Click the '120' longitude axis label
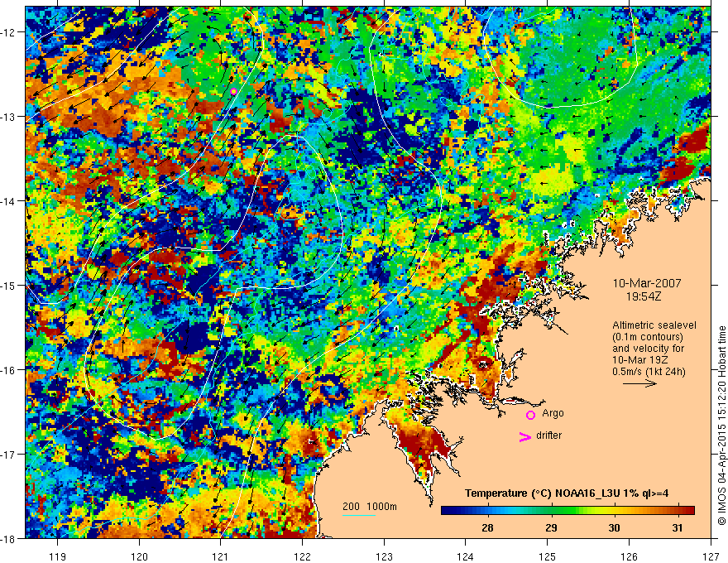728x563 pixels. pos(139,556)
